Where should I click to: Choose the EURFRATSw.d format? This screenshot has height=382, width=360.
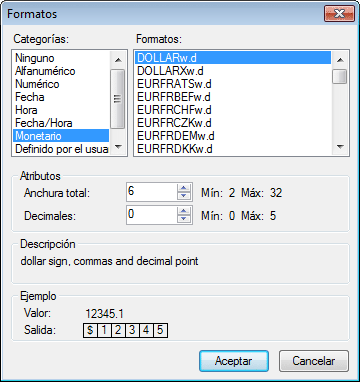pyautogui.click(x=233, y=84)
